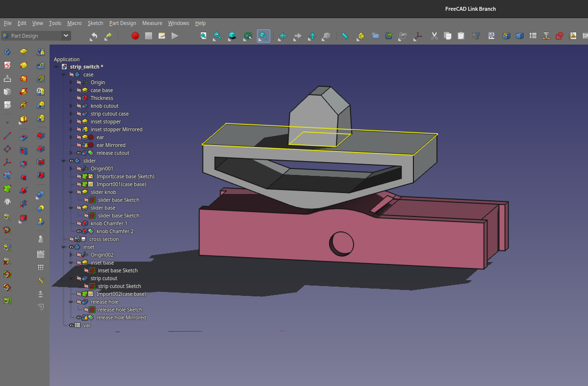Click the create body icon in left toolbar
This screenshot has height=386, width=588.
[x=7, y=52]
